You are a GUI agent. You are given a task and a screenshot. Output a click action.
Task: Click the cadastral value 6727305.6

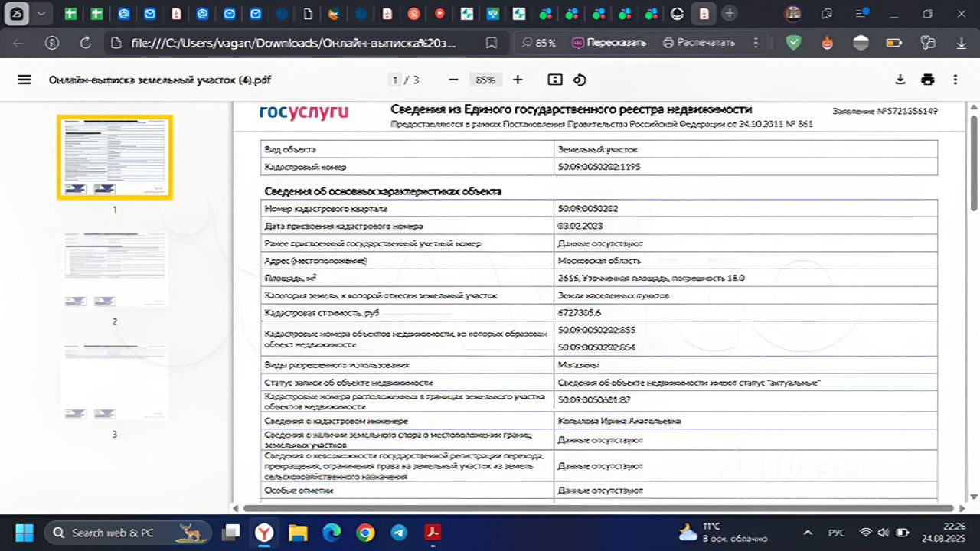580,313
